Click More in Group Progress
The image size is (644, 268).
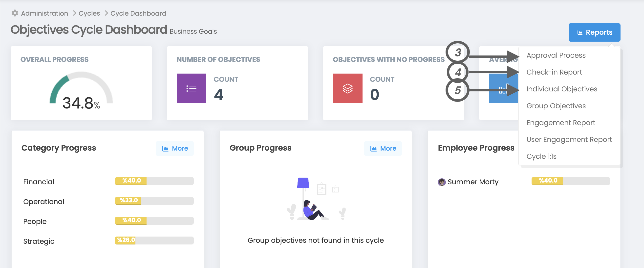[383, 149]
